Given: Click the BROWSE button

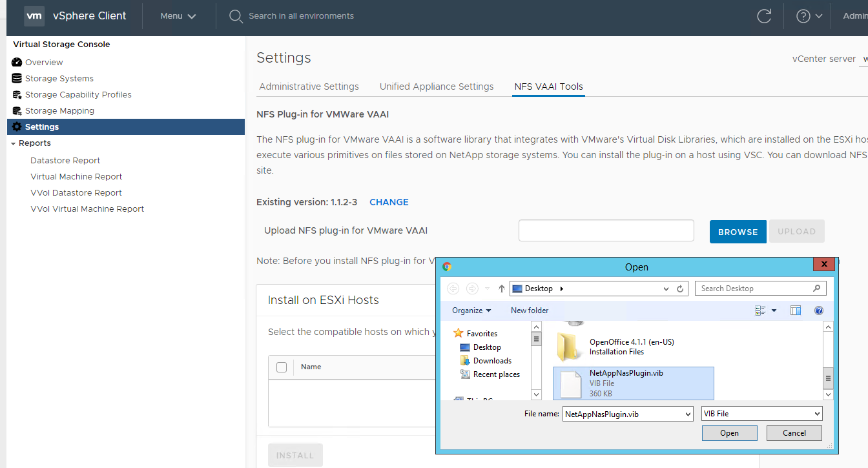Looking at the screenshot, I should coord(738,232).
